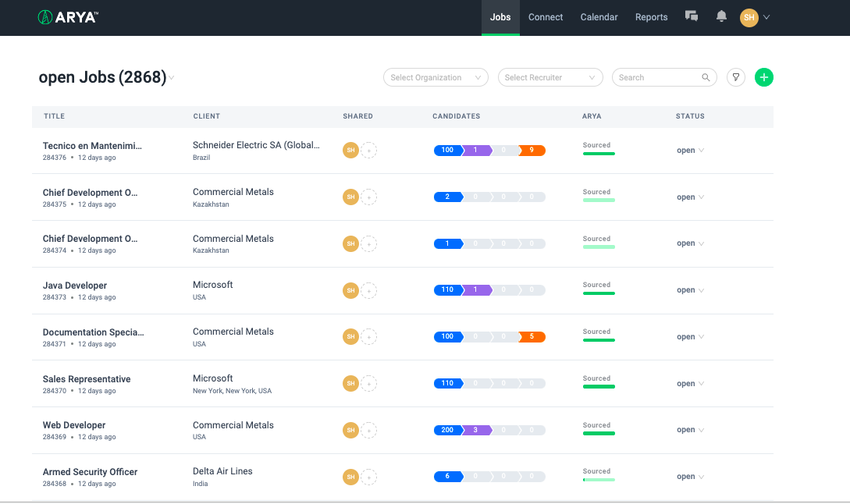Click the CANDIDATES column header

point(456,116)
